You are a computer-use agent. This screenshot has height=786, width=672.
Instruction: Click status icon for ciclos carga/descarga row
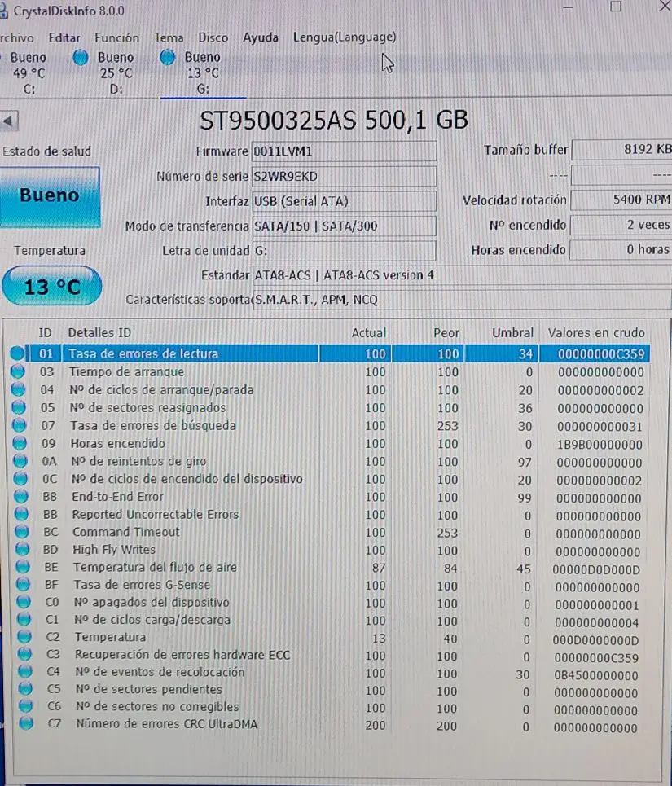(24, 620)
